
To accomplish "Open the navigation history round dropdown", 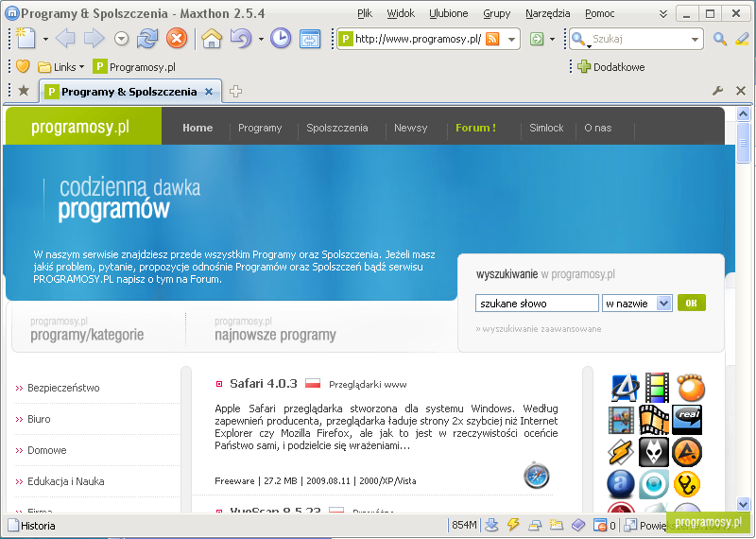I will (122, 39).
